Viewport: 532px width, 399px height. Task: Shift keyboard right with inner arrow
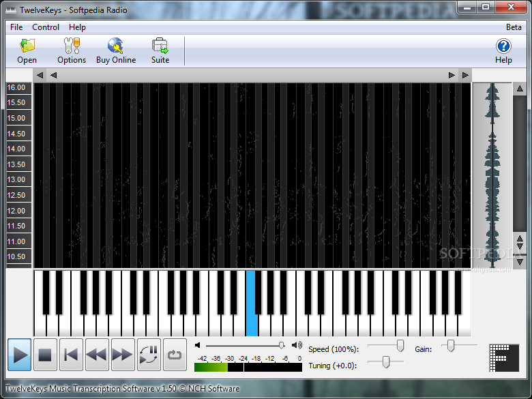point(452,75)
